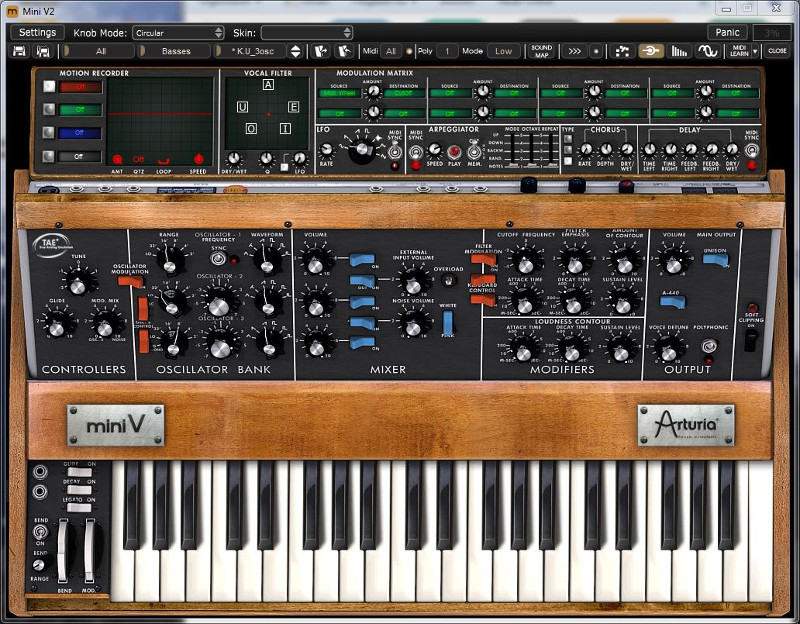Click the Pitch Bend wheel
800x624 pixels.
tap(62, 550)
